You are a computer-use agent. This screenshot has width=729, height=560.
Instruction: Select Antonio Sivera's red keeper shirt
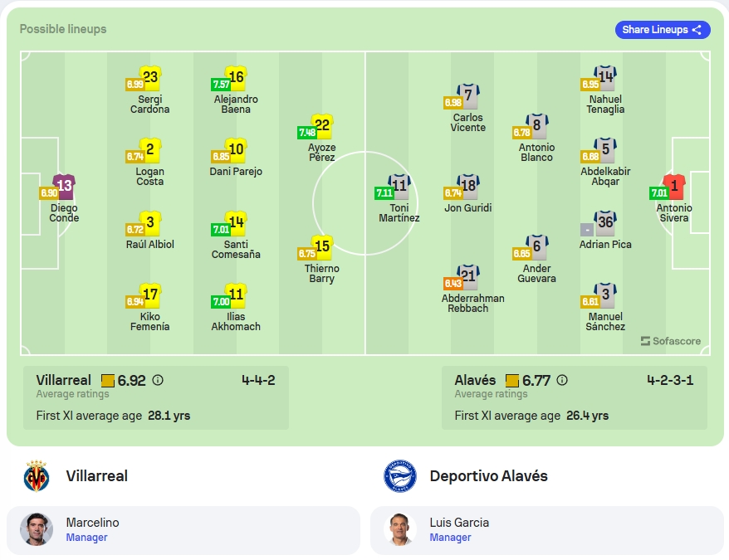click(x=673, y=187)
